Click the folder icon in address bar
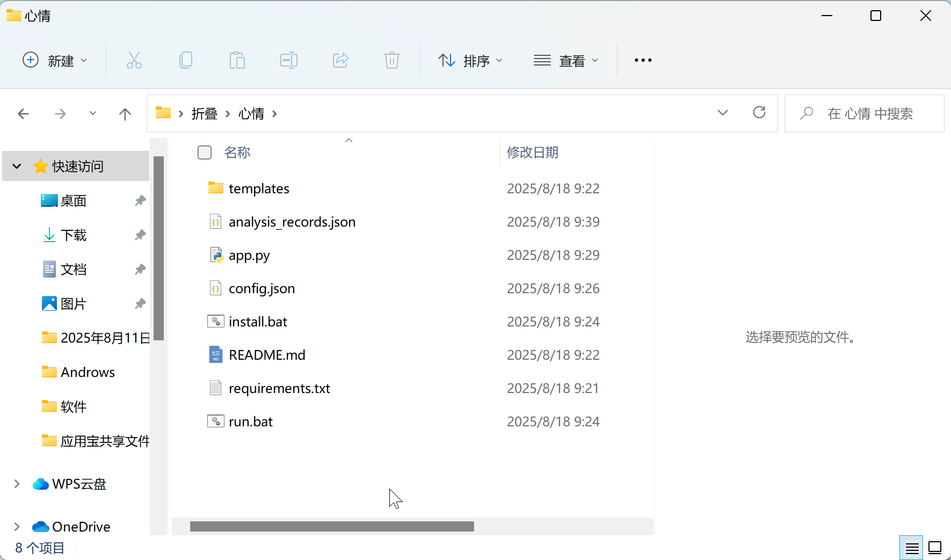The image size is (951, 560). pos(163,113)
